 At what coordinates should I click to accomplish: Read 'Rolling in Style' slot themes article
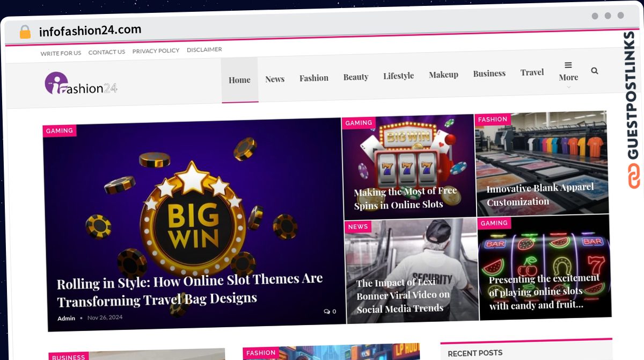(x=190, y=289)
